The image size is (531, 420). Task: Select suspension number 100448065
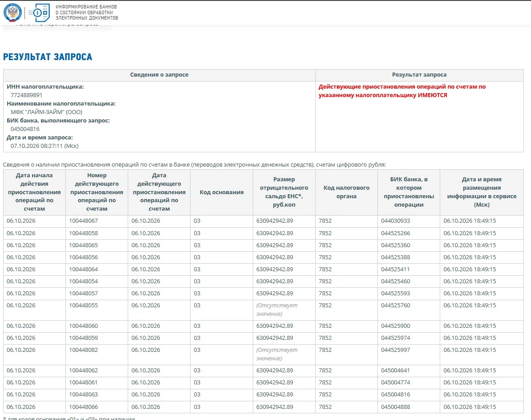[83, 245]
